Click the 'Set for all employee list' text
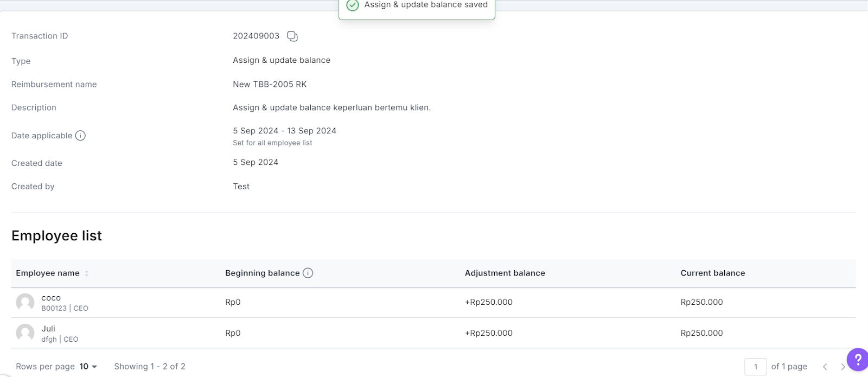 (272, 143)
